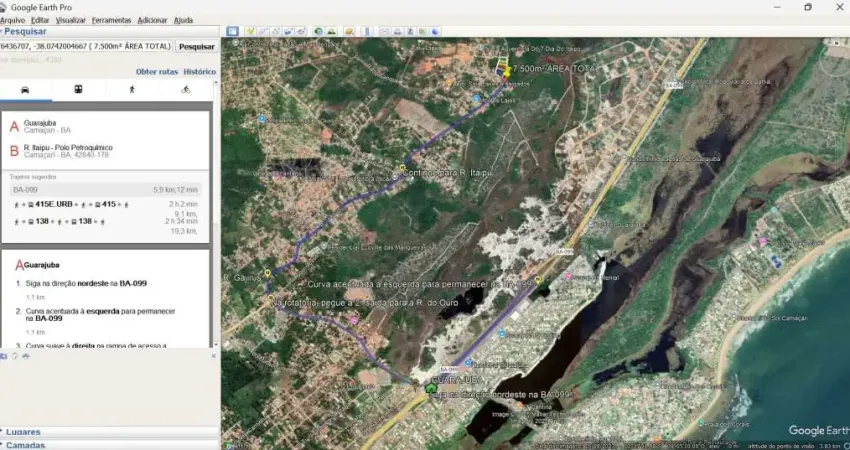850x450 pixels.
Task: Click the Obter rotas link
Action: (156, 72)
